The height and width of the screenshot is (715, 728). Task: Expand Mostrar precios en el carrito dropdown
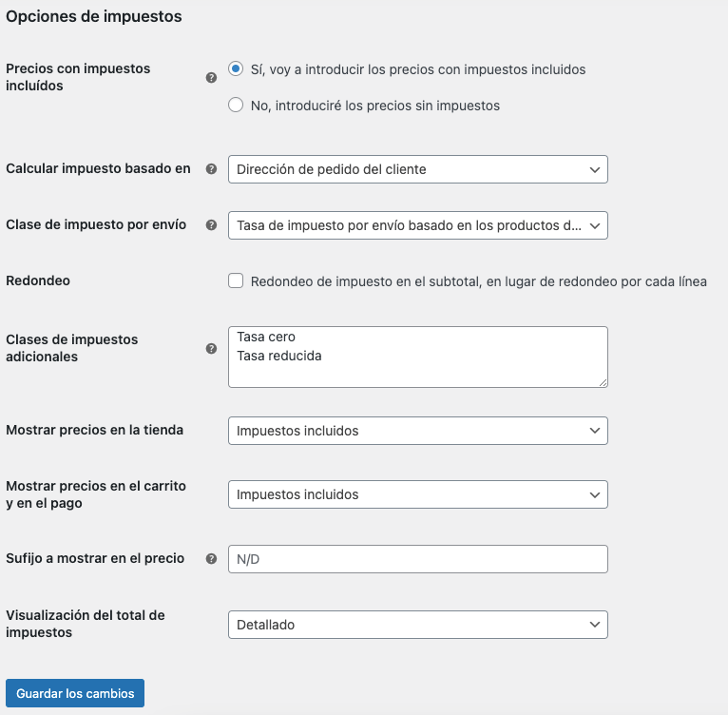[x=418, y=494]
